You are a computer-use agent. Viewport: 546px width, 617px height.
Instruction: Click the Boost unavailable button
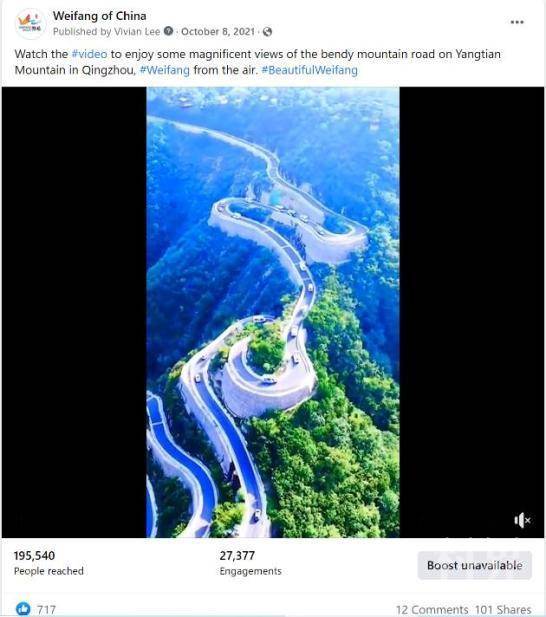[x=475, y=565]
